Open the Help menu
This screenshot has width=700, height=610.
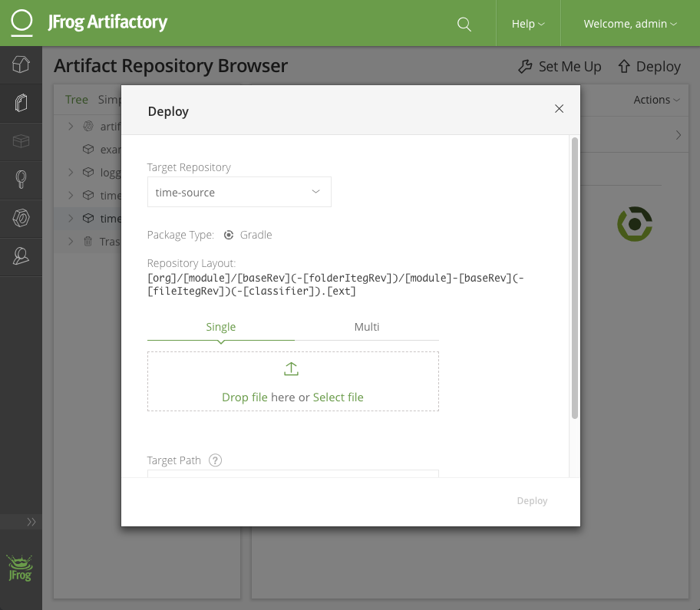[x=528, y=24]
